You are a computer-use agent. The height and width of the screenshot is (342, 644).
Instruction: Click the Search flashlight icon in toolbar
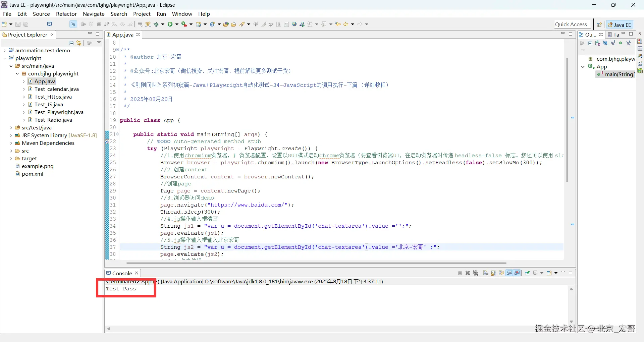pyautogui.click(x=242, y=24)
